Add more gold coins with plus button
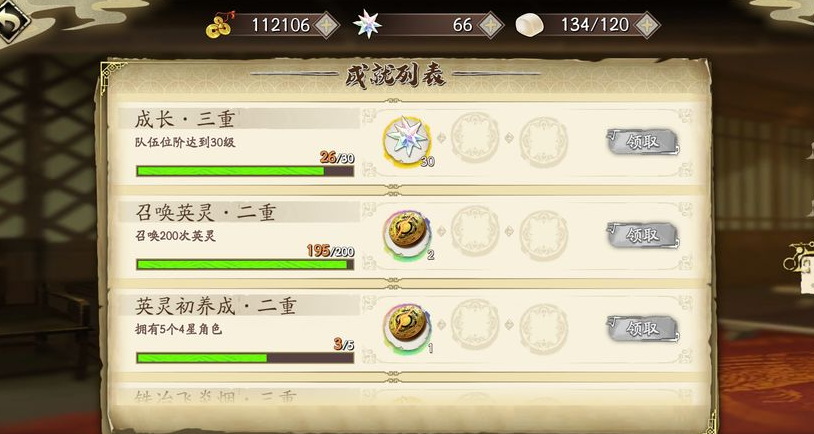814x434 pixels. 327,24
